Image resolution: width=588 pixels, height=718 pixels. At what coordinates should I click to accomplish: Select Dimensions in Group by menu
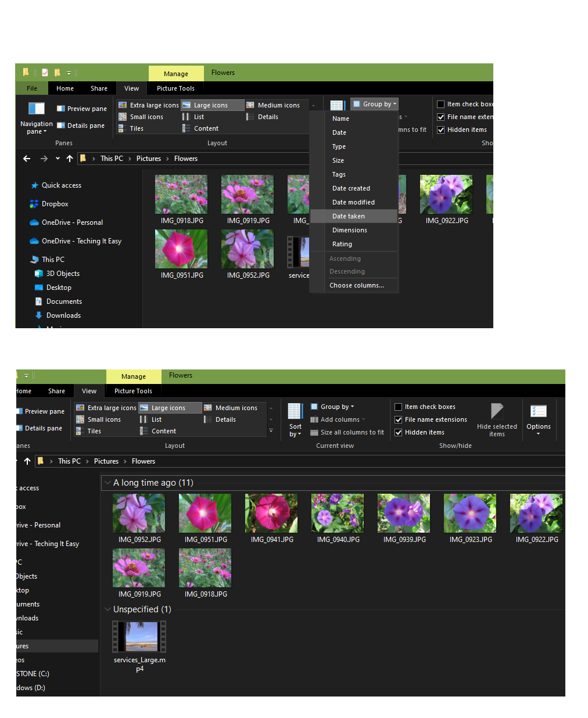[354, 230]
